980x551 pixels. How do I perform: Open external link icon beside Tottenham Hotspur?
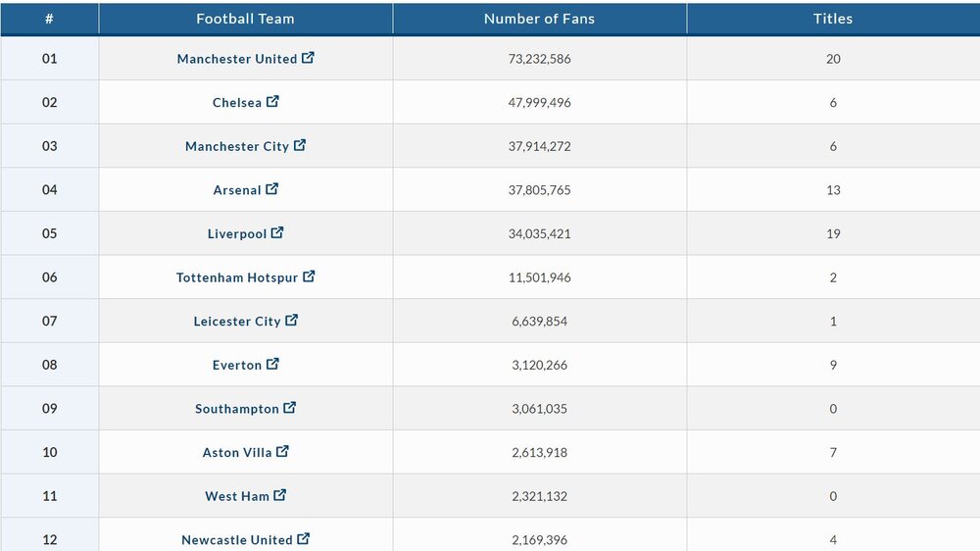point(309,276)
